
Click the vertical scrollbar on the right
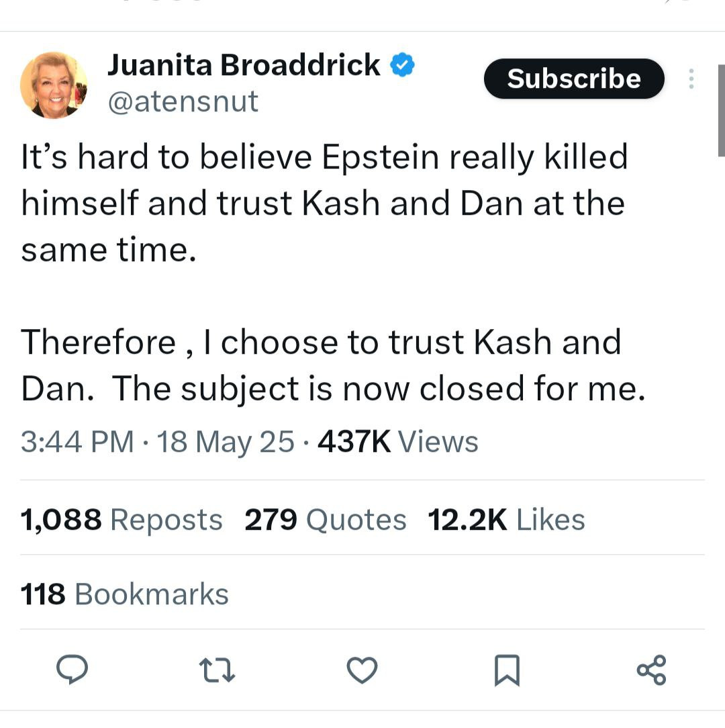click(x=721, y=111)
